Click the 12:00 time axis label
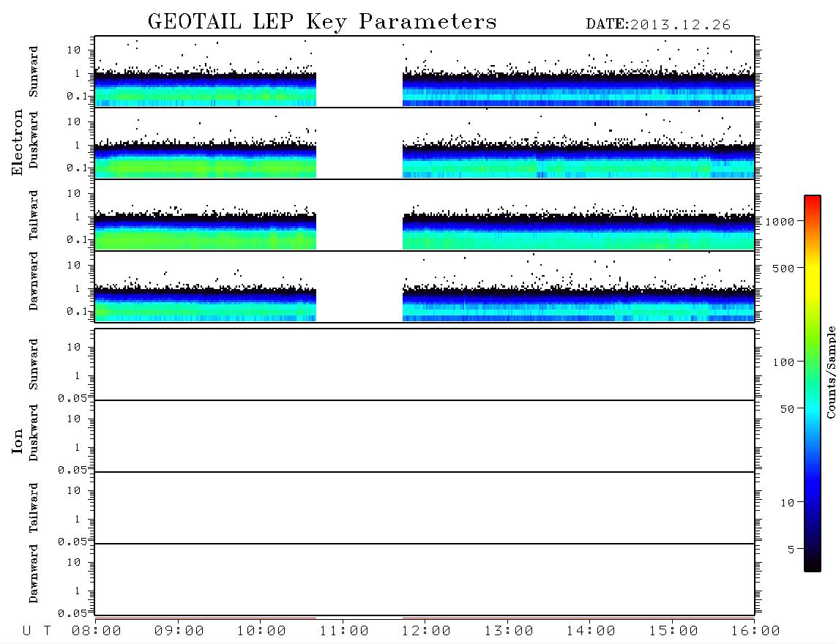 click(x=426, y=631)
